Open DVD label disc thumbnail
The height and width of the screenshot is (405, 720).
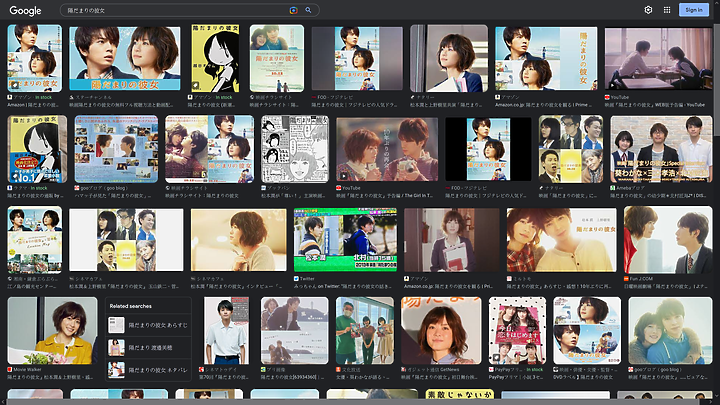tap(587, 330)
